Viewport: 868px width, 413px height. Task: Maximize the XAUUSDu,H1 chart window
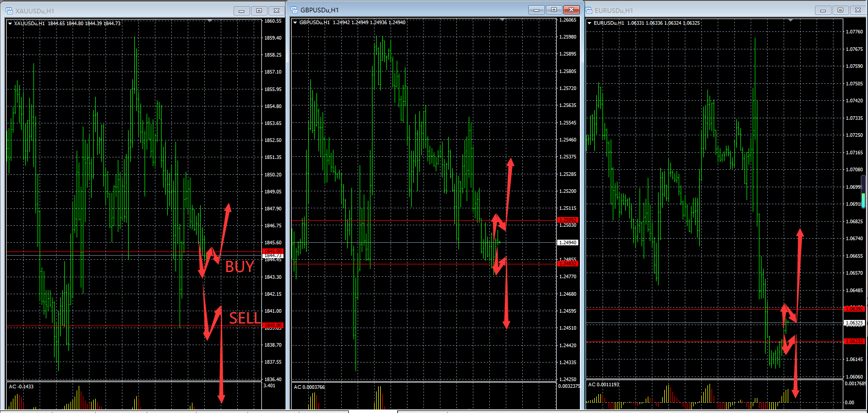(259, 11)
